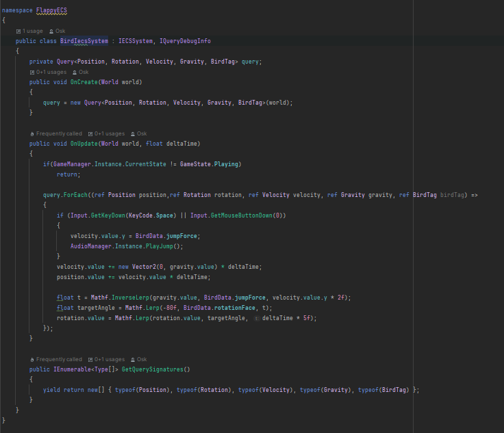Click the PlayJump method call
Screen dimensions: 504x433
point(160,246)
